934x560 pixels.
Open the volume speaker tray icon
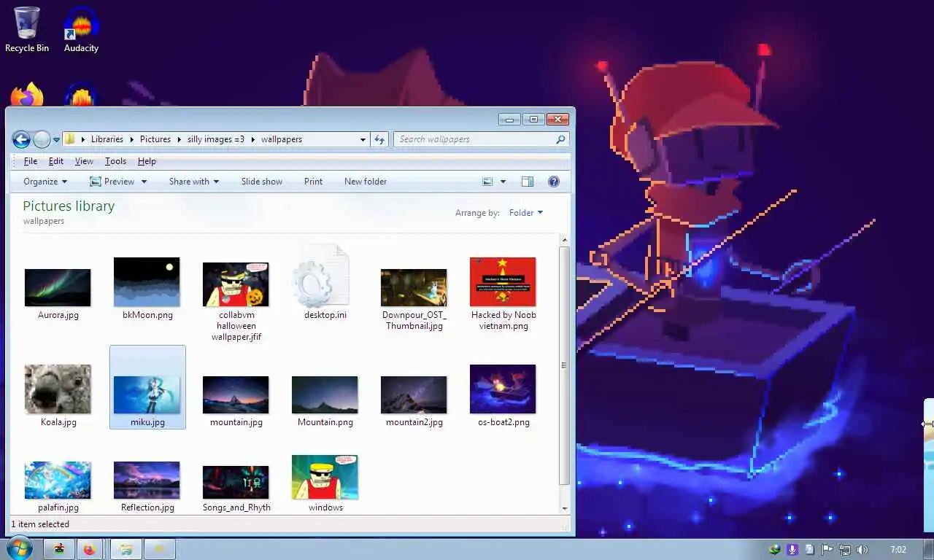coord(862,550)
